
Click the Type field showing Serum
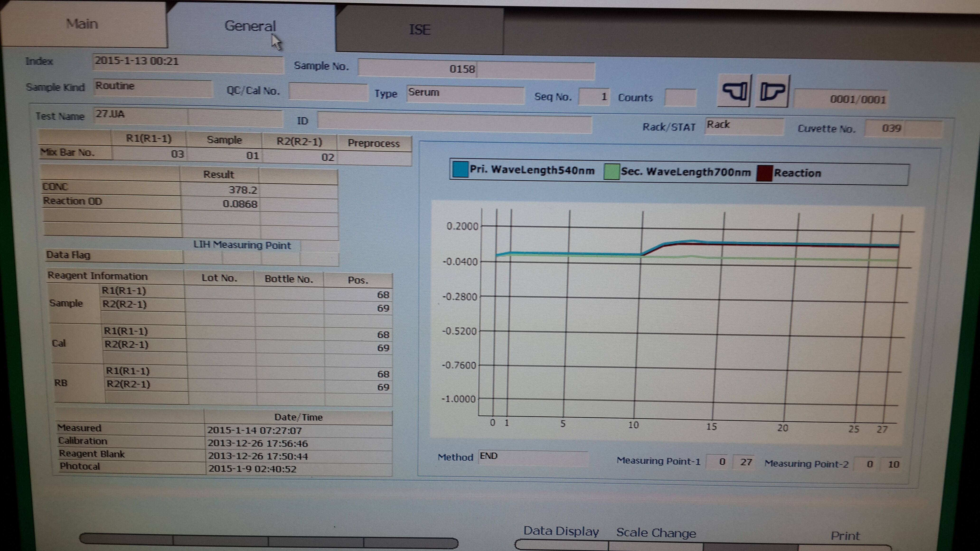click(x=465, y=94)
